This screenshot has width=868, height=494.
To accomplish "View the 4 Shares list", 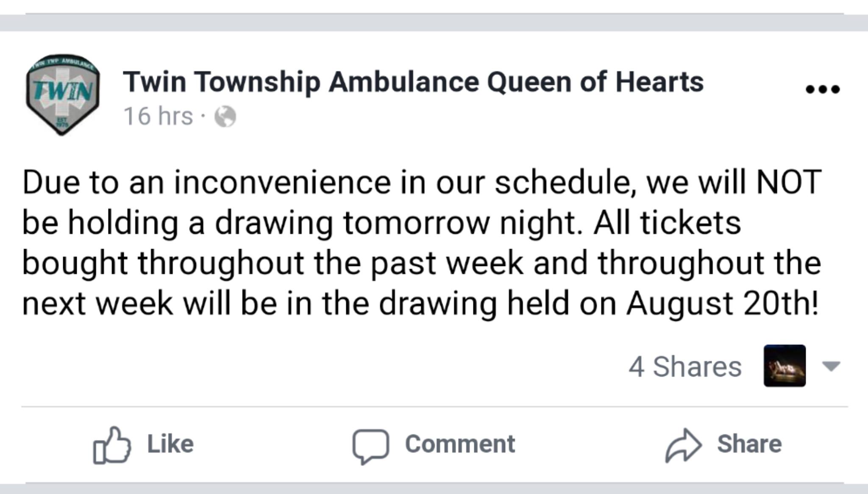I will coord(685,366).
